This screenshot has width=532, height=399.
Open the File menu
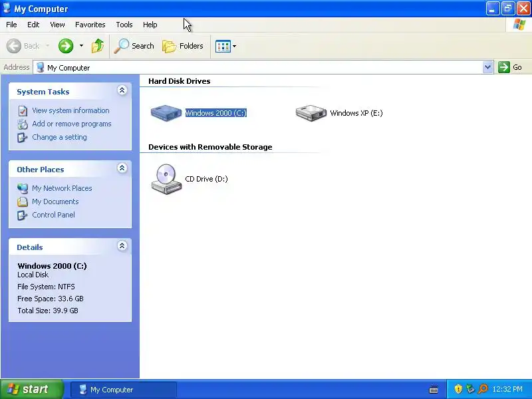tap(11, 25)
